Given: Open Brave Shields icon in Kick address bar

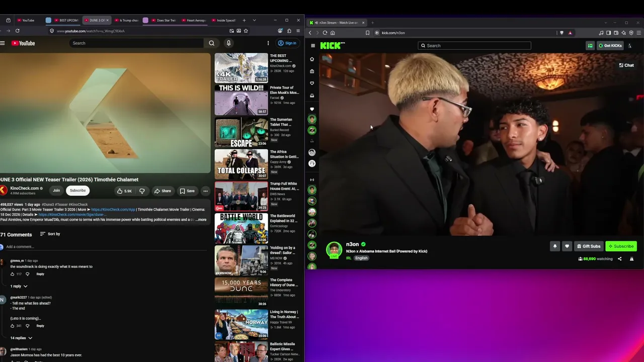Looking at the screenshot, I should pyautogui.click(x=561, y=33).
